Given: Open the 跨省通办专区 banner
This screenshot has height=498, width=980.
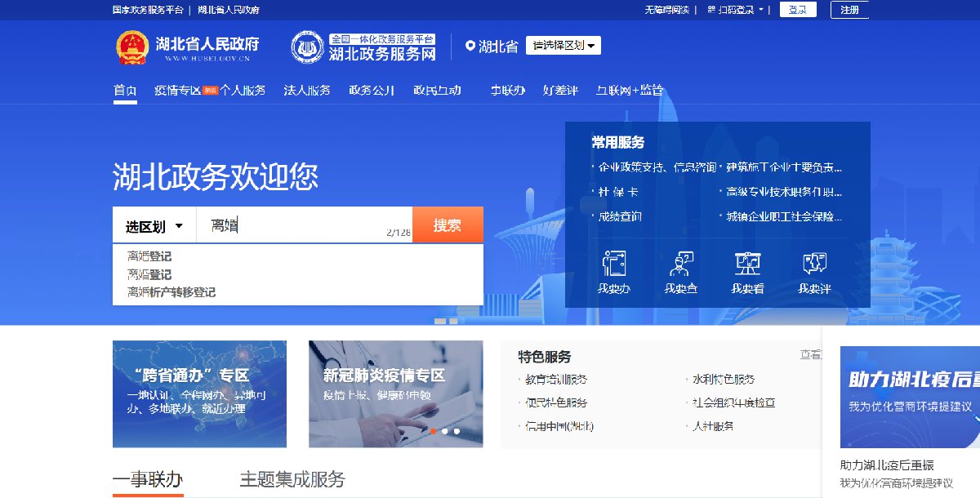Looking at the screenshot, I should click(199, 394).
